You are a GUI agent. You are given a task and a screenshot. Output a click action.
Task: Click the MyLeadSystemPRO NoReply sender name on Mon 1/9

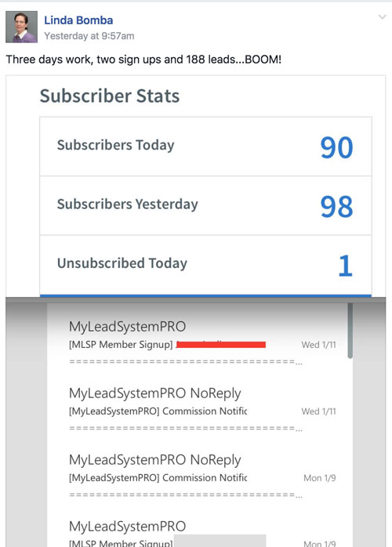155,460
